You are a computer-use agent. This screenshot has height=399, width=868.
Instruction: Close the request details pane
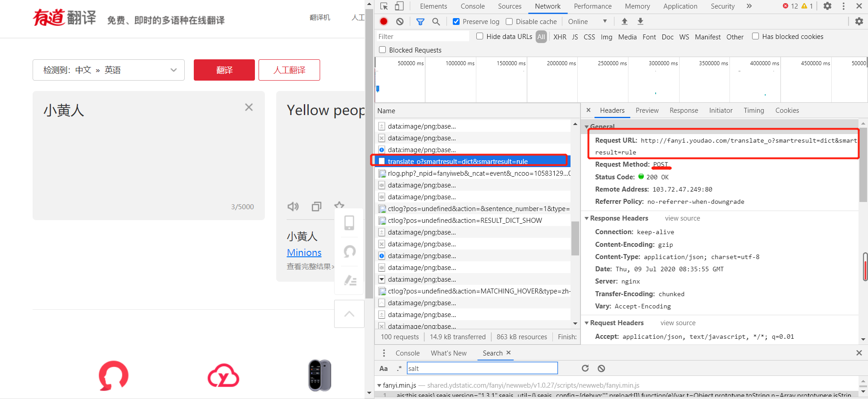[588, 110]
